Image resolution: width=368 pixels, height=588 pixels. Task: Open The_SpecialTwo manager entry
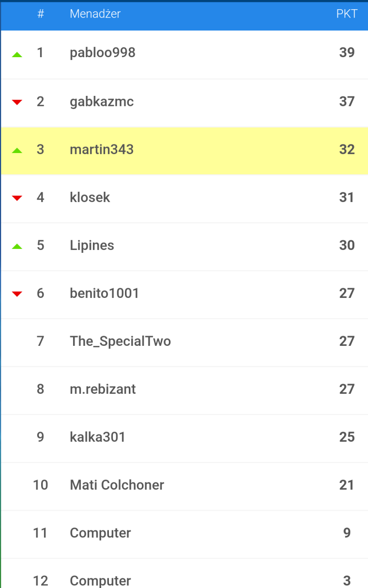[120, 341]
